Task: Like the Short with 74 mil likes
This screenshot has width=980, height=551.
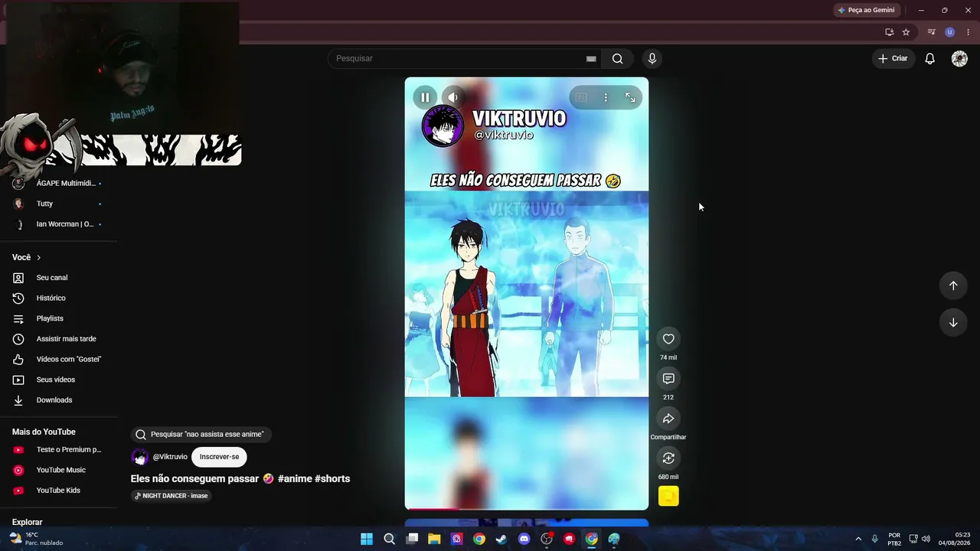Action: point(668,339)
